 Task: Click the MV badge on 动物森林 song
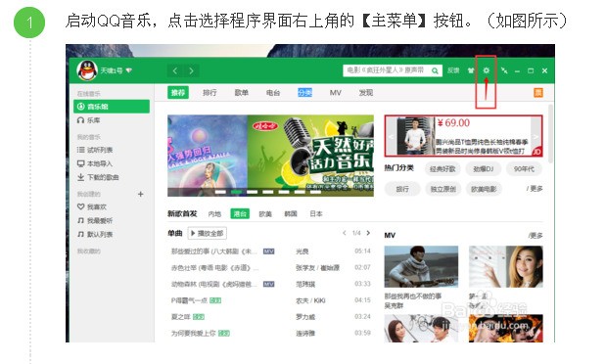tap(268, 284)
